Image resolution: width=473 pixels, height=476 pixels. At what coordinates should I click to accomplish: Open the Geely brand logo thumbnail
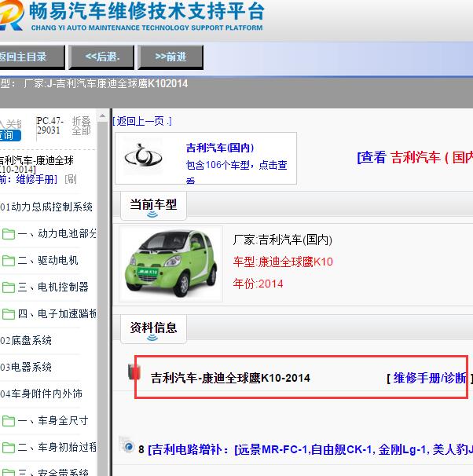tap(143, 156)
